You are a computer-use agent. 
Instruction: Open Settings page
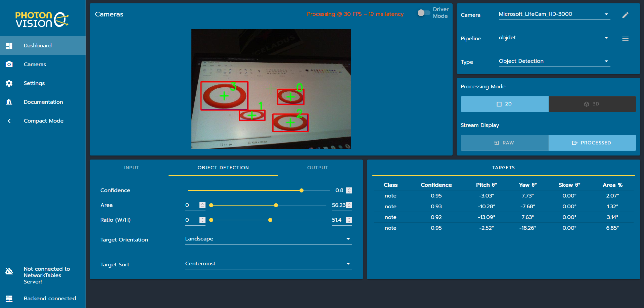point(43,83)
